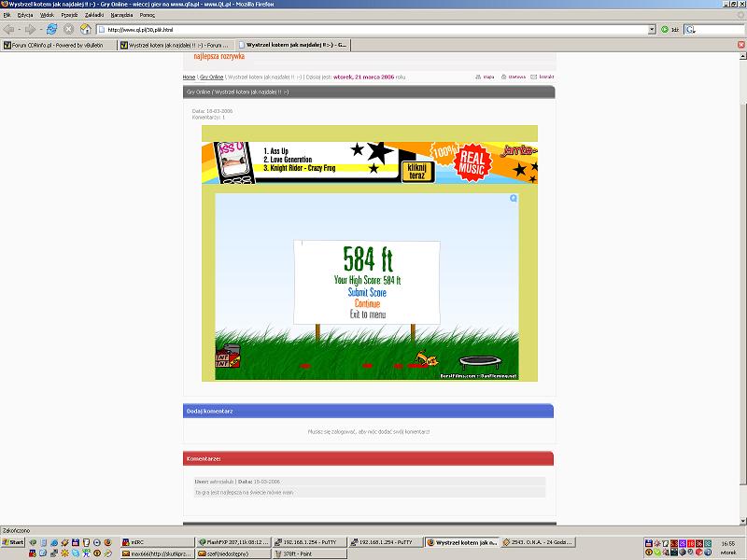Click the date wtorek, 21 marca 2006

363,77
